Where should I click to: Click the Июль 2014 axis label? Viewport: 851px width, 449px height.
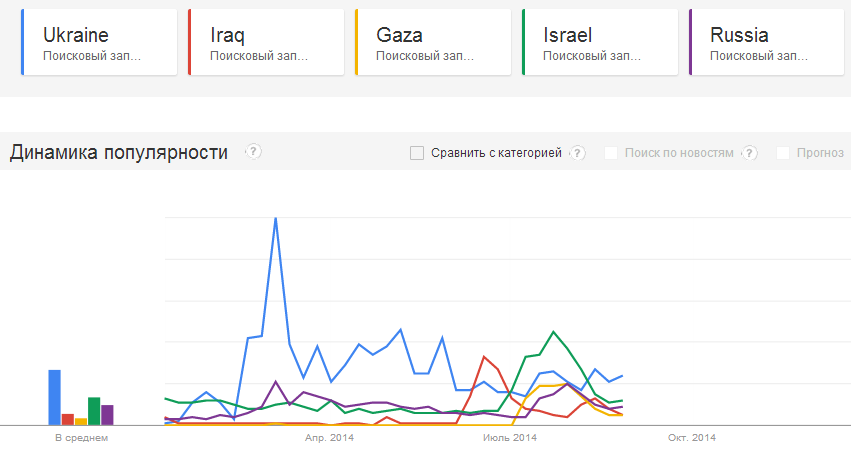click(x=510, y=438)
